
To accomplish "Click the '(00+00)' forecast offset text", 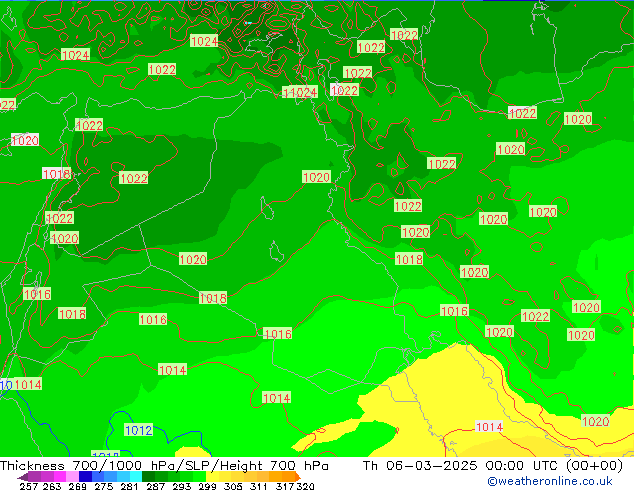I will [594, 466].
